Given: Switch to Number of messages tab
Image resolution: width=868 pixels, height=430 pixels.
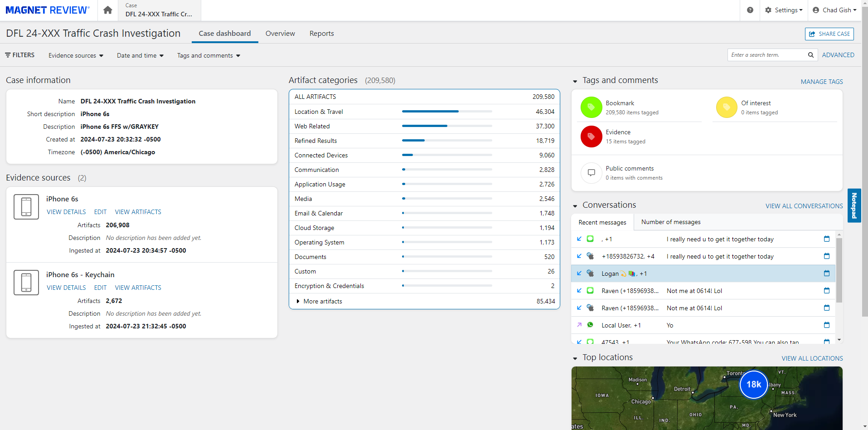Looking at the screenshot, I should coord(670,222).
